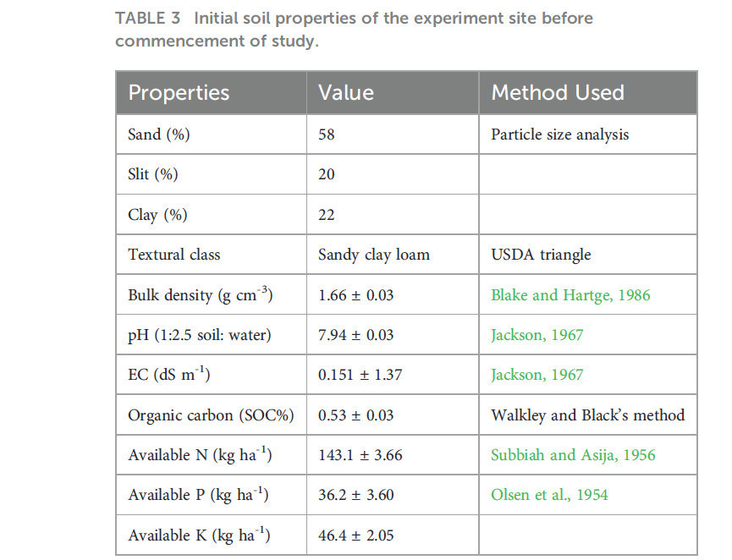Select the TABLE 3 caption text

(x=354, y=30)
